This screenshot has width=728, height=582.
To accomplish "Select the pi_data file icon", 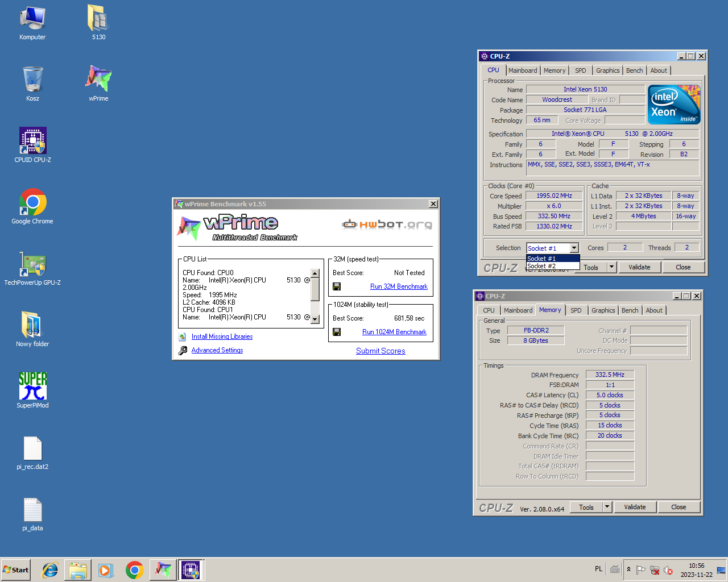I will [32, 514].
